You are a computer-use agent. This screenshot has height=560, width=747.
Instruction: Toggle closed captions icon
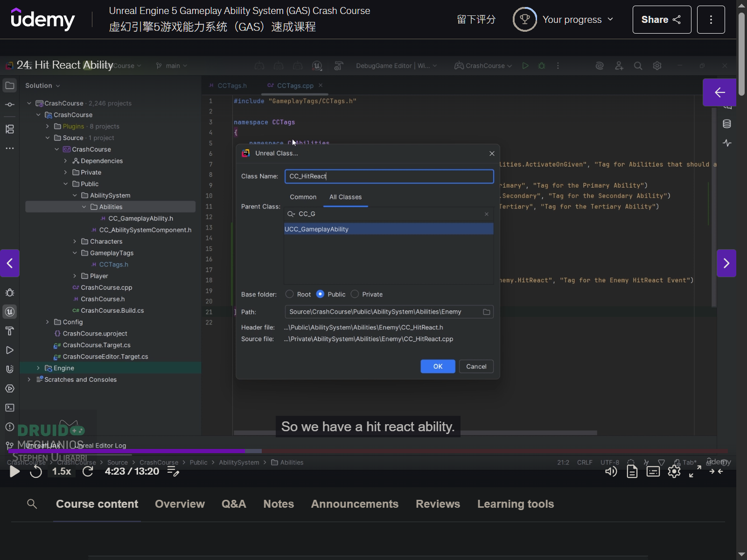coord(653,472)
